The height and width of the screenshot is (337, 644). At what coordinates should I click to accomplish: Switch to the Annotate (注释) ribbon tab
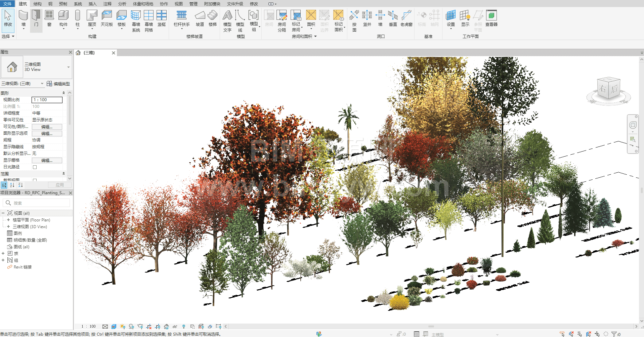pyautogui.click(x=108, y=4)
